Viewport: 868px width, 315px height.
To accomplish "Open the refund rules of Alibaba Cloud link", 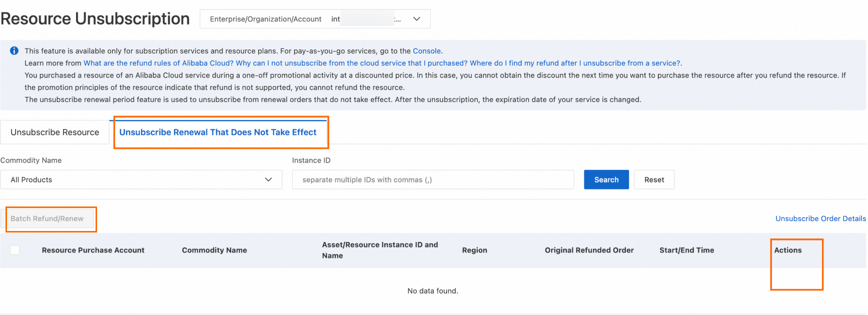I will [x=158, y=63].
